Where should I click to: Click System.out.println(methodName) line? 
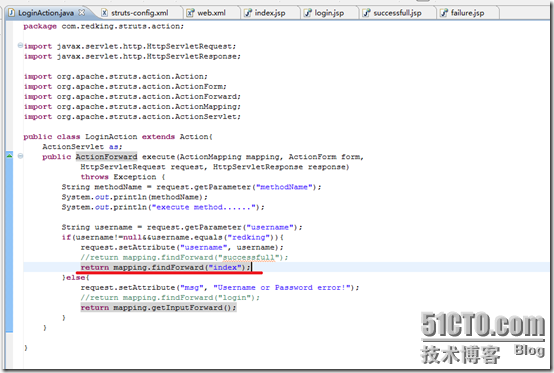click(135, 197)
